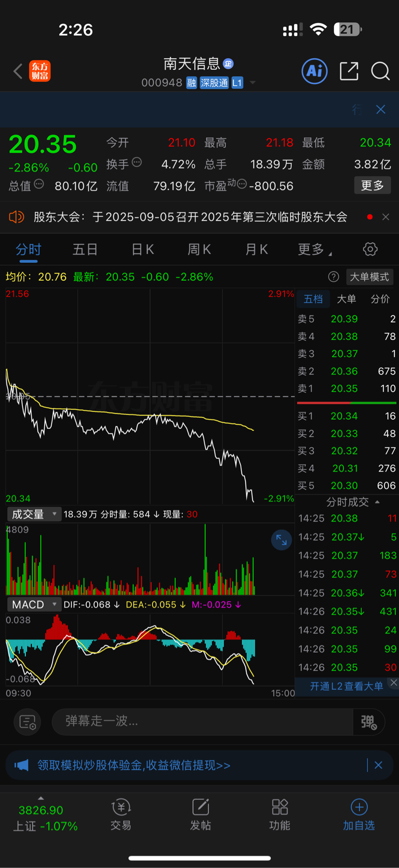
Task: Tap the 均价 20.76 label
Action: coord(36,277)
